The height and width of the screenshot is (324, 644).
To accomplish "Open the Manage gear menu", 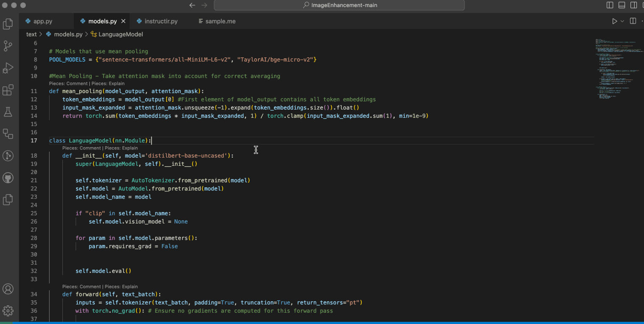I will [x=8, y=311].
